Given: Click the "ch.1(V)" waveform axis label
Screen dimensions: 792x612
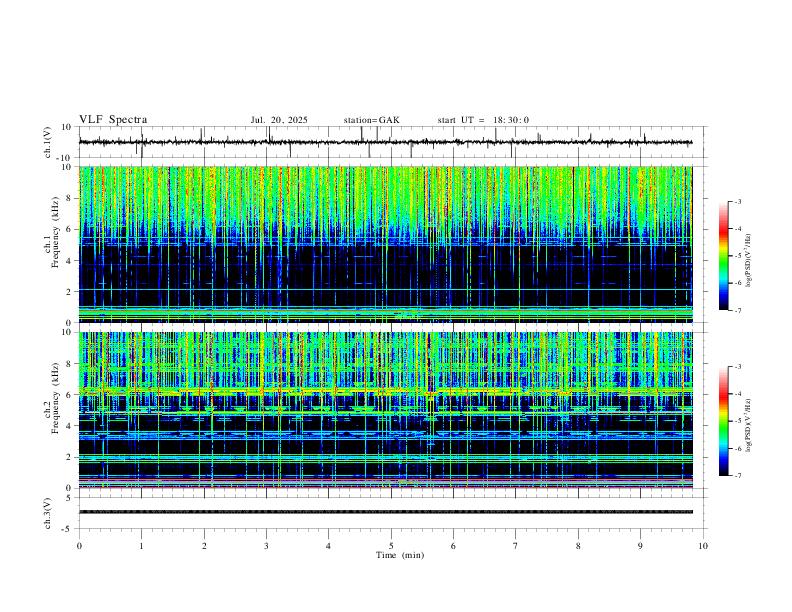Looking at the screenshot, I should coord(48,142).
